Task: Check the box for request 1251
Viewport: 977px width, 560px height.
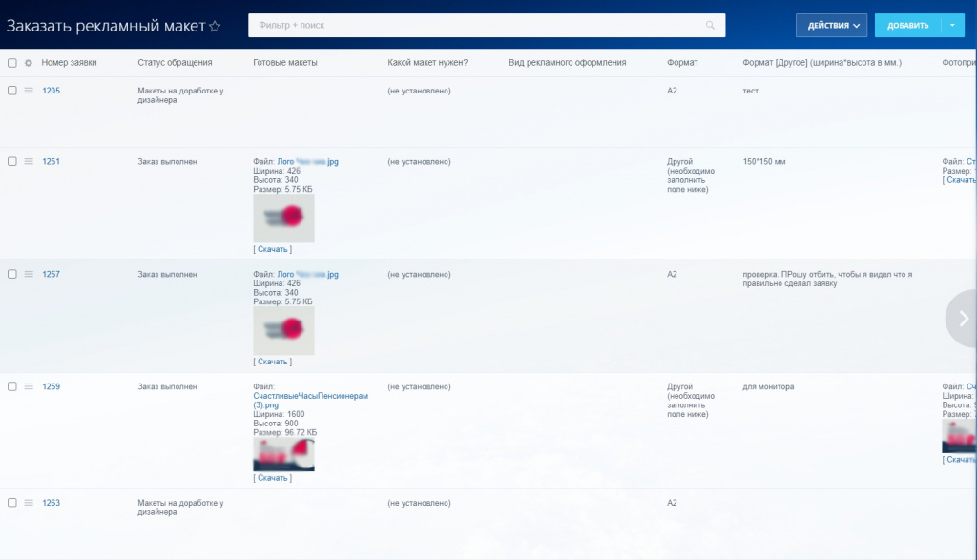Action: tap(11, 162)
